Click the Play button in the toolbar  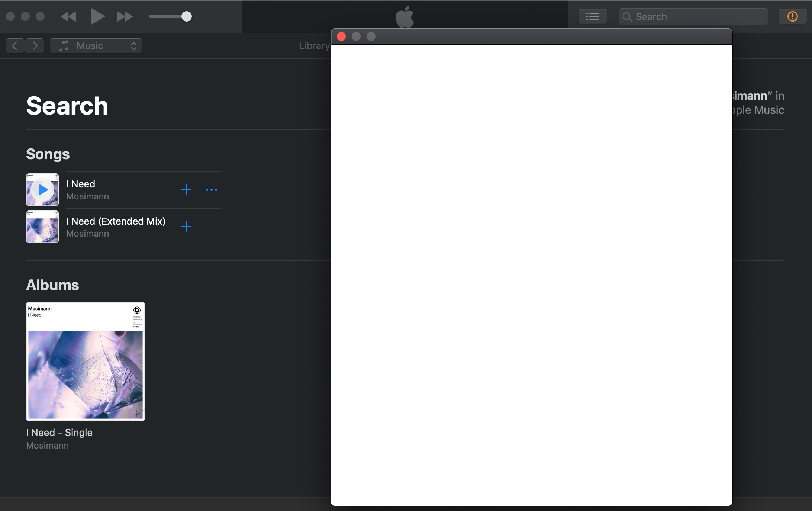tap(97, 17)
